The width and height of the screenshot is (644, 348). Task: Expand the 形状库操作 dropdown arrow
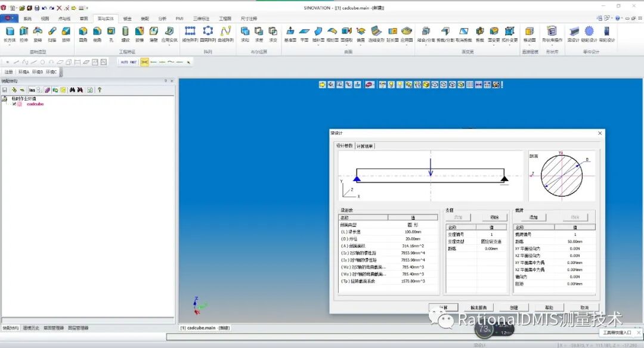click(552, 45)
